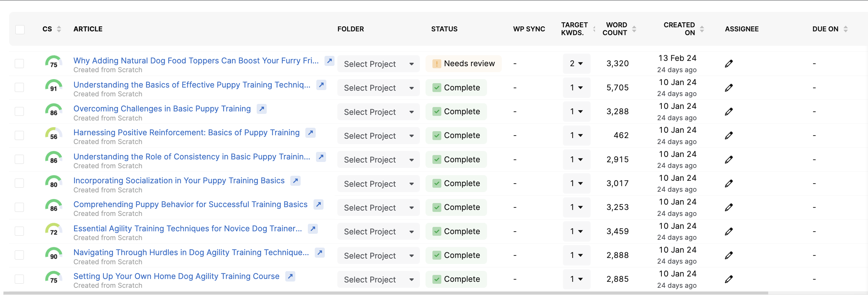
Task: Check the box for Incorporating Socialization article
Action: click(19, 183)
